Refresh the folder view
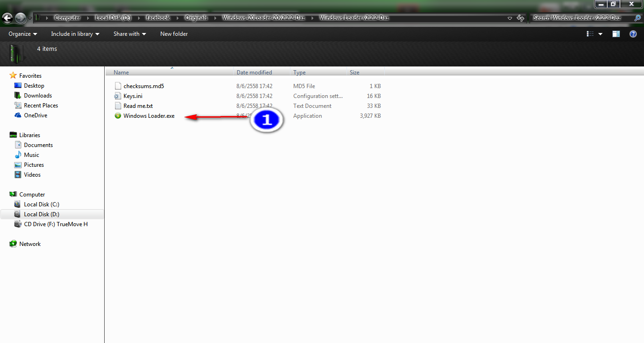The height and width of the screenshot is (343, 644). 520,18
